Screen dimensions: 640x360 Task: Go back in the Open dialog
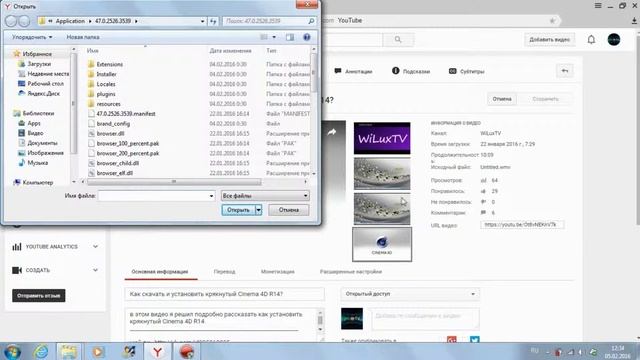pos(11,21)
